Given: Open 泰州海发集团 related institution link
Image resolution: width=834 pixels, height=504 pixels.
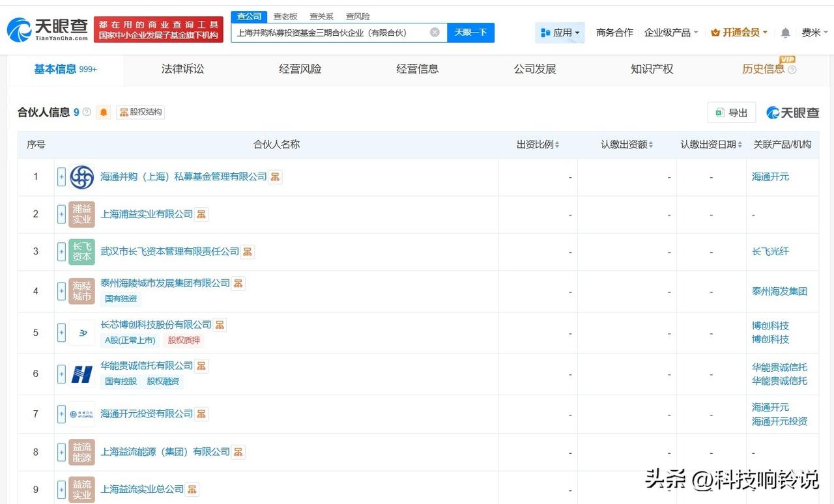Looking at the screenshot, I should [x=779, y=291].
